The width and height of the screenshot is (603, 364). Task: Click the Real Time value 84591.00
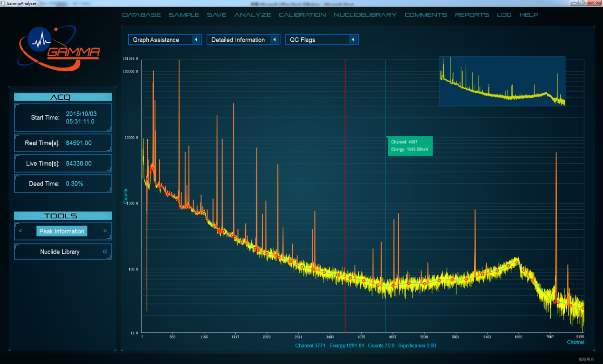coord(79,143)
